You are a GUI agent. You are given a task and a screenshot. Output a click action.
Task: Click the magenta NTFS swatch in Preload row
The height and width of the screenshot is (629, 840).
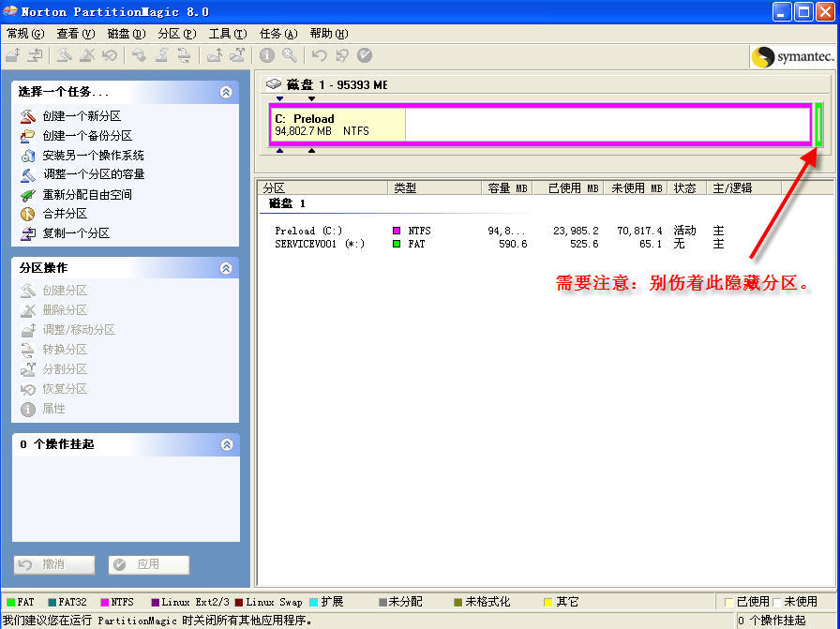[397, 231]
